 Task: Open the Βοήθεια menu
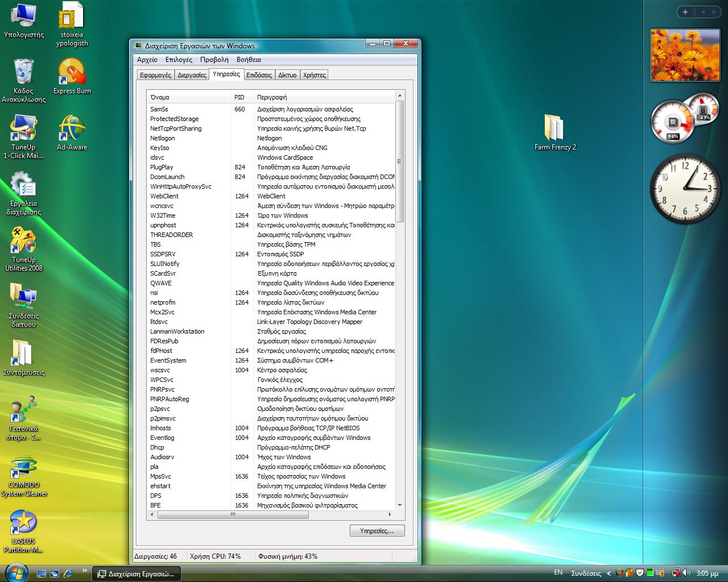[x=249, y=60]
